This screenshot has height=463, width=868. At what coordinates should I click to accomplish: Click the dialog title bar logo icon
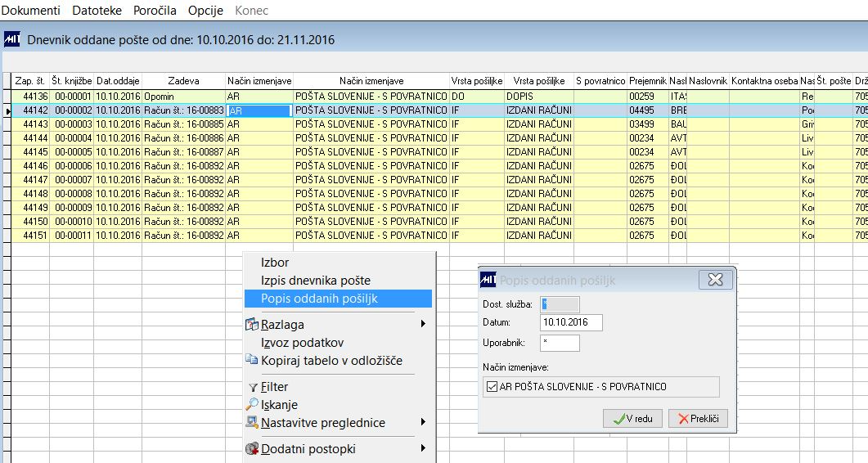(x=488, y=280)
